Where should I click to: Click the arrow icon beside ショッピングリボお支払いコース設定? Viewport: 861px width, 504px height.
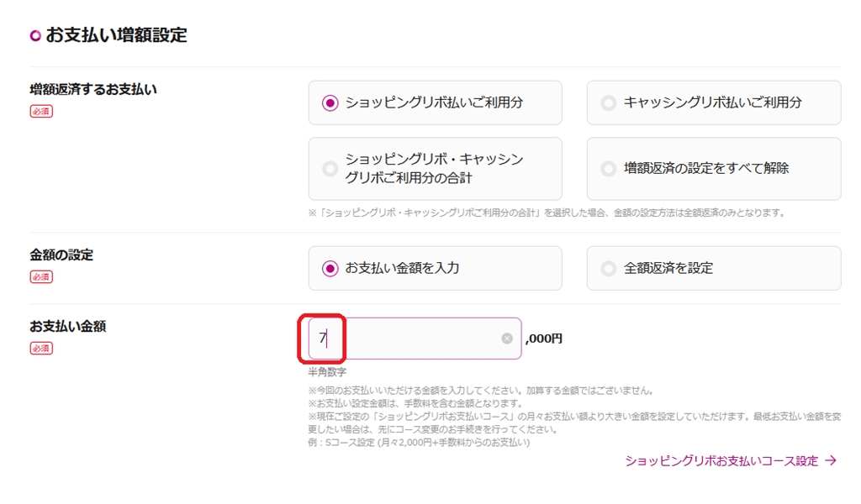click(x=831, y=460)
